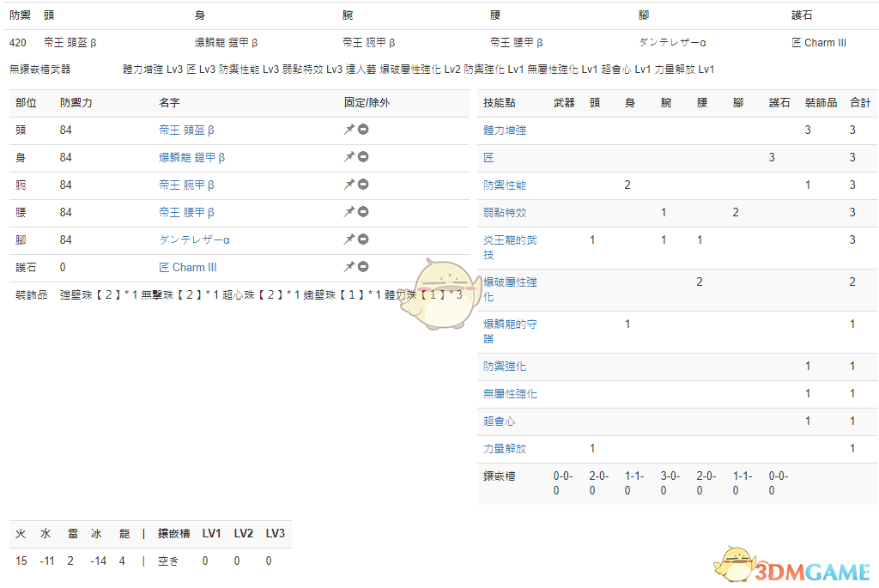Select the 固定/除外 column header
Screen dimensions: 879x588
(x=367, y=102)
